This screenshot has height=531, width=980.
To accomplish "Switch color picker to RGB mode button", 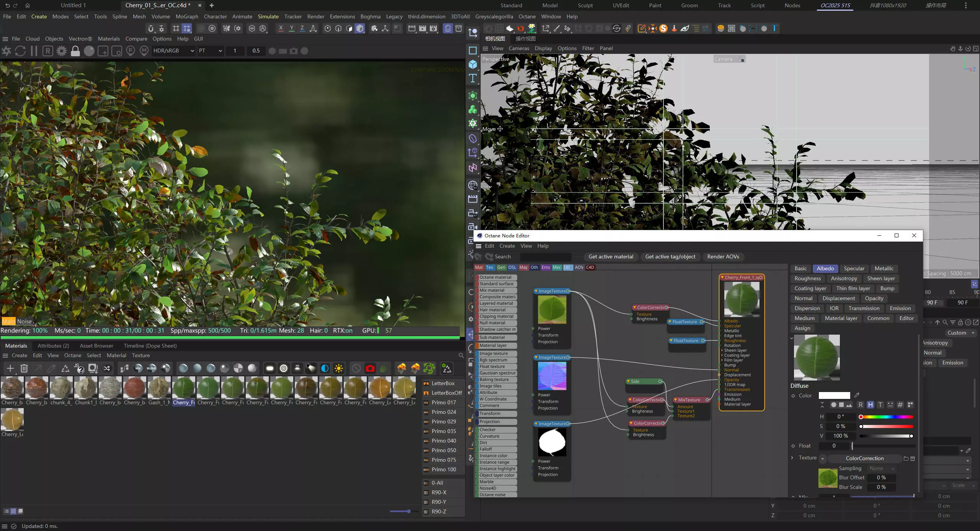I will pyautogui.click(x=860, y=405).
